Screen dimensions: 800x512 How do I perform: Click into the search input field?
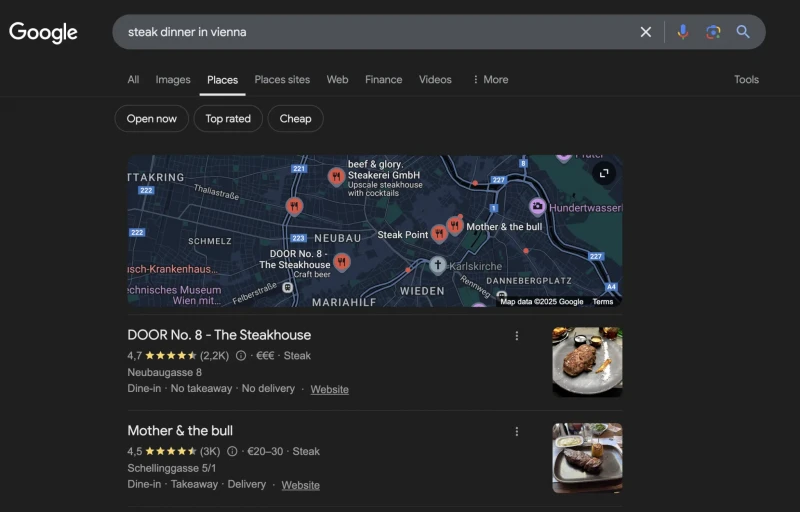[x=378, y=32]
